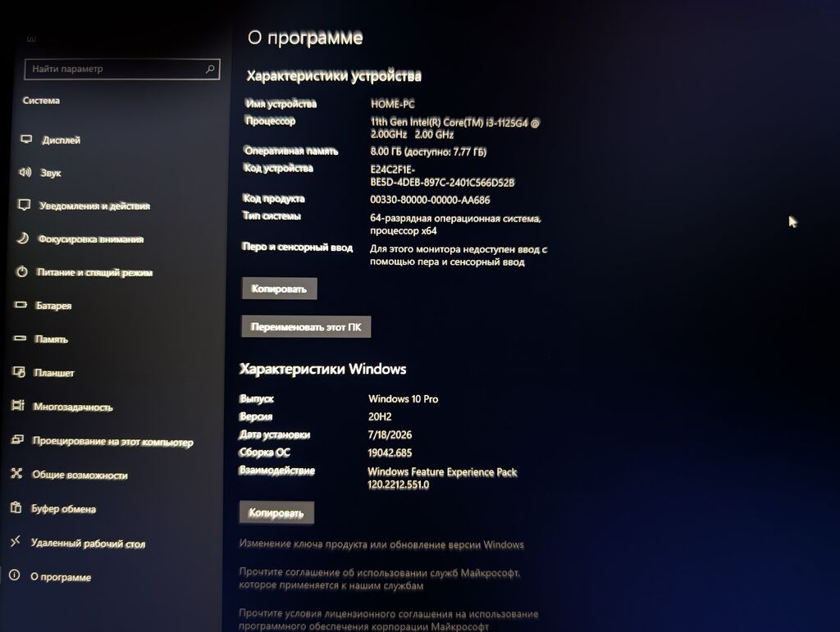840x632 pixels.
Task: Click the Характеристики Windows heading
Action: click(322, 369)
